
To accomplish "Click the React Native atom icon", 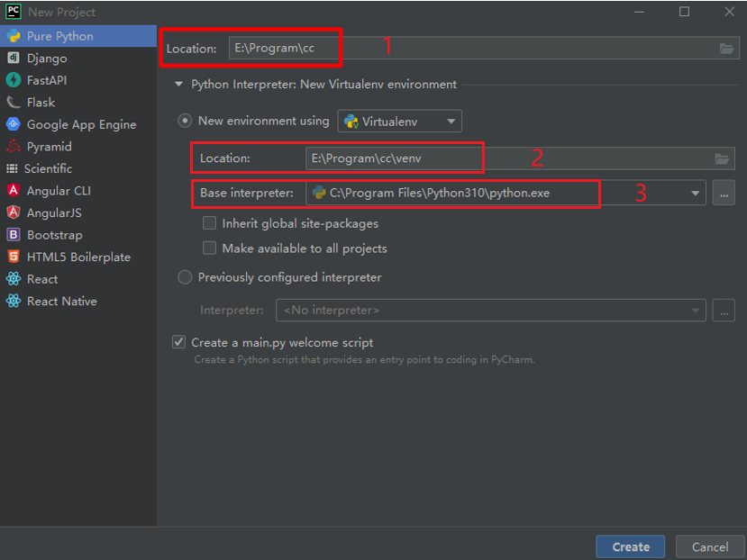I will pos(14,301).
